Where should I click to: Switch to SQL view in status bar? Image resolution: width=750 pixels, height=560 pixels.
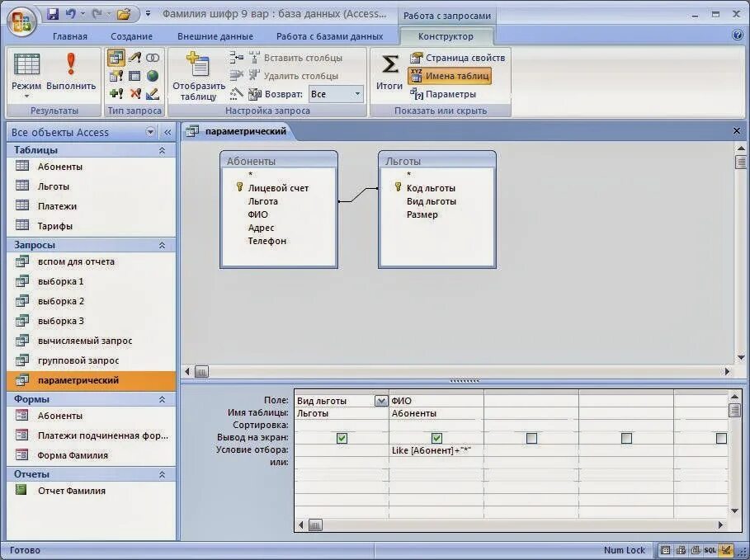[x=710, y=550]
